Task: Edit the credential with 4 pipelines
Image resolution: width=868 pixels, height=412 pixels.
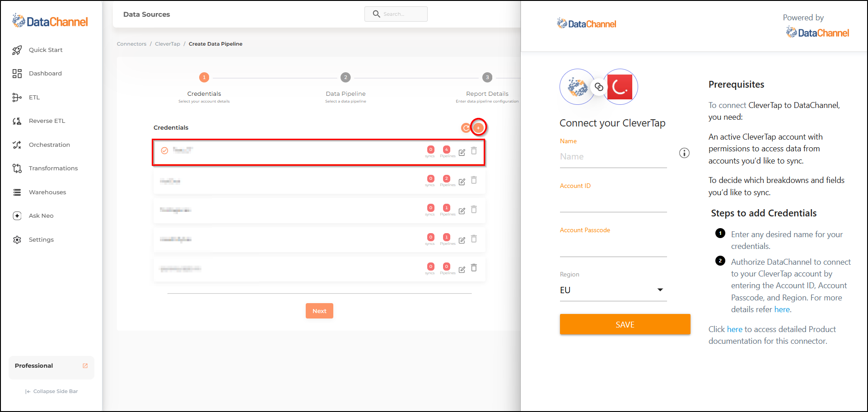Action: [x=462, y=153]
